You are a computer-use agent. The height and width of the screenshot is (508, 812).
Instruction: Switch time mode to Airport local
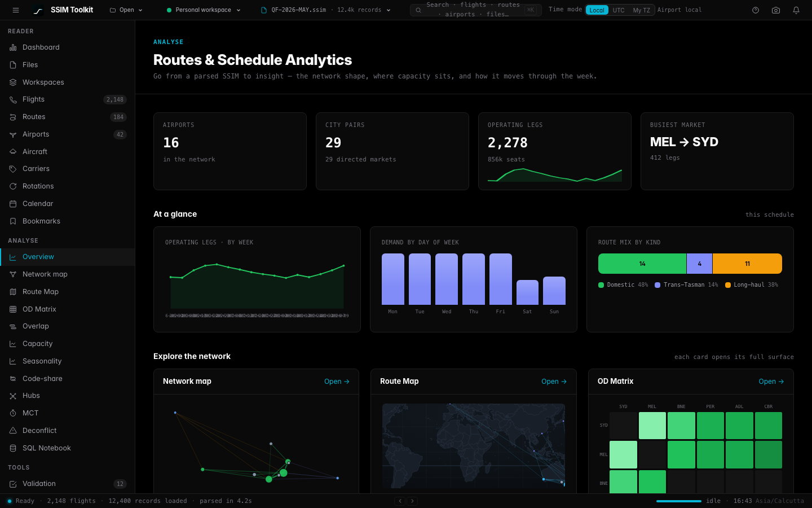[679, 10]
